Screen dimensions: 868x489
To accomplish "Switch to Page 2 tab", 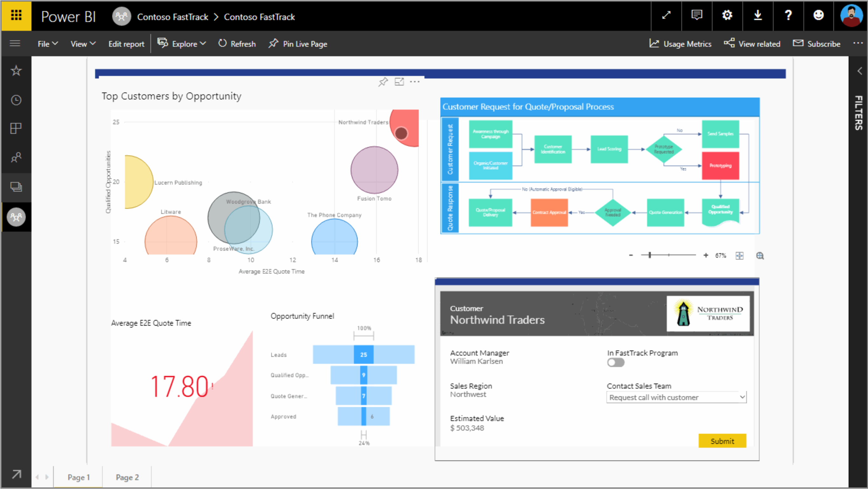I will (127, 477).
